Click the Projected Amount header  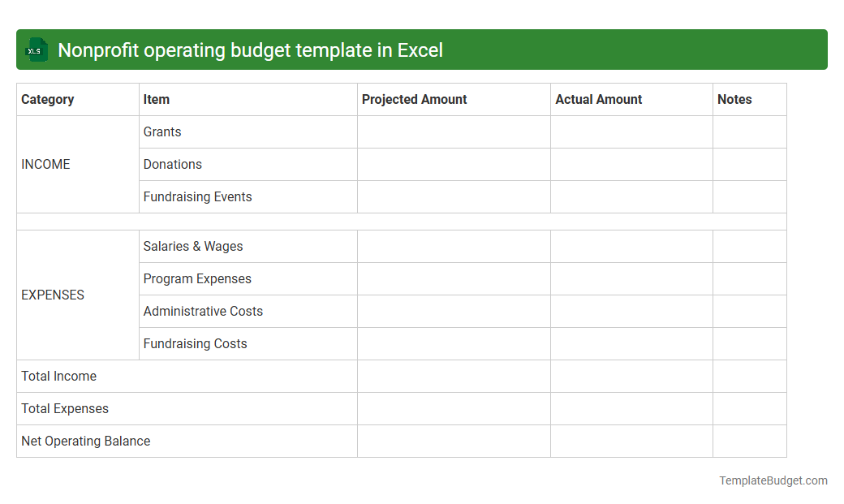pyautogui.click(x=414, y=99)
